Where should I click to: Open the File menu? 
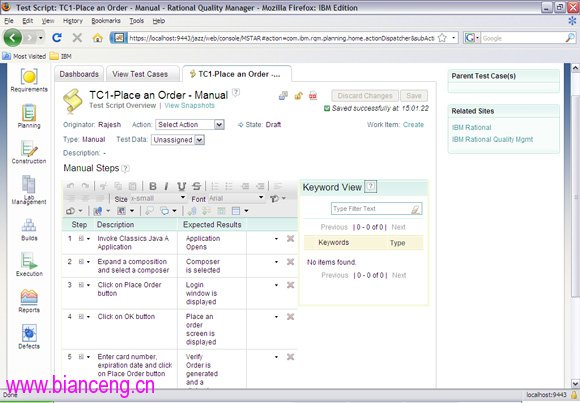pyautogui.click(x=9, y=21)
